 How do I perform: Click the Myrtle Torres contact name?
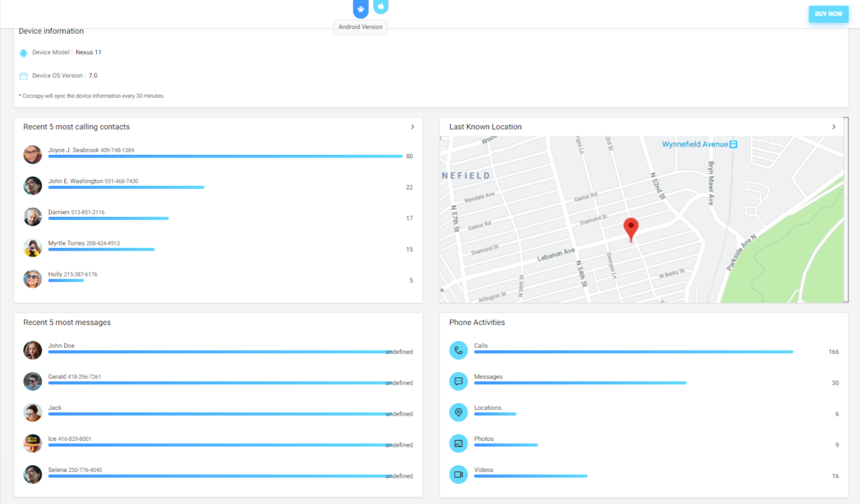(67, 243)
